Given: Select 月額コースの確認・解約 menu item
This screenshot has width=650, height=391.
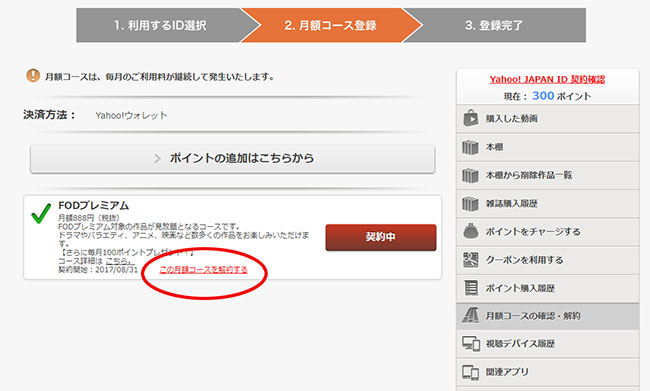Looking at the screenshot, I should coord(548,316).
